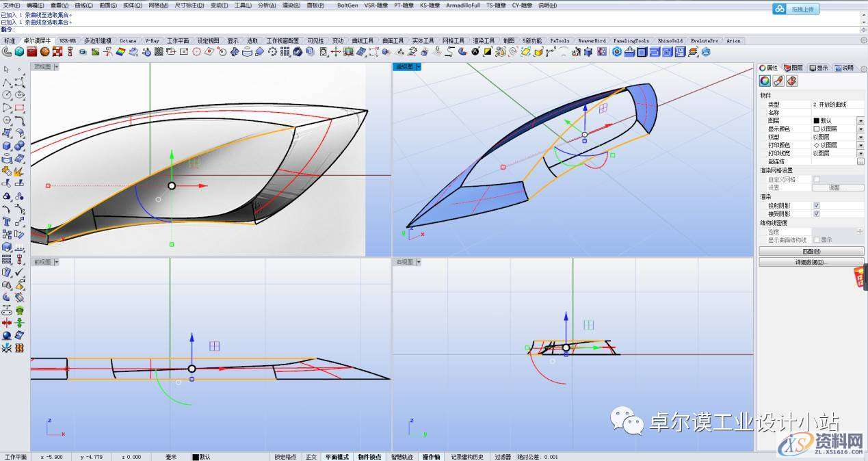This screenshot has height=461, width=868.
Task: Expand the 显示颜色 display color dropdown
Action: [860, 129]
